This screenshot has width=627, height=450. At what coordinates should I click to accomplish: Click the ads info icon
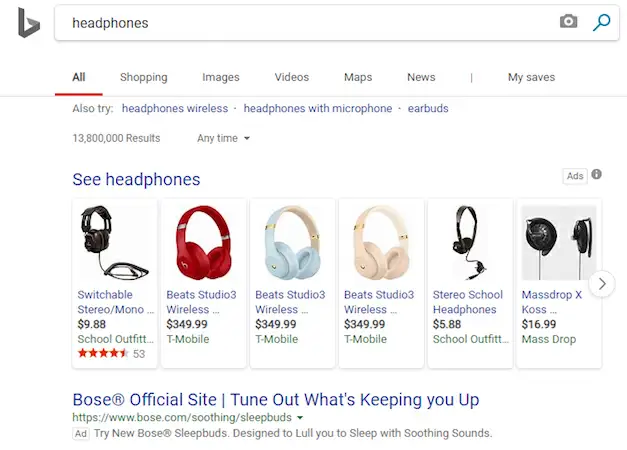(597, 175)
